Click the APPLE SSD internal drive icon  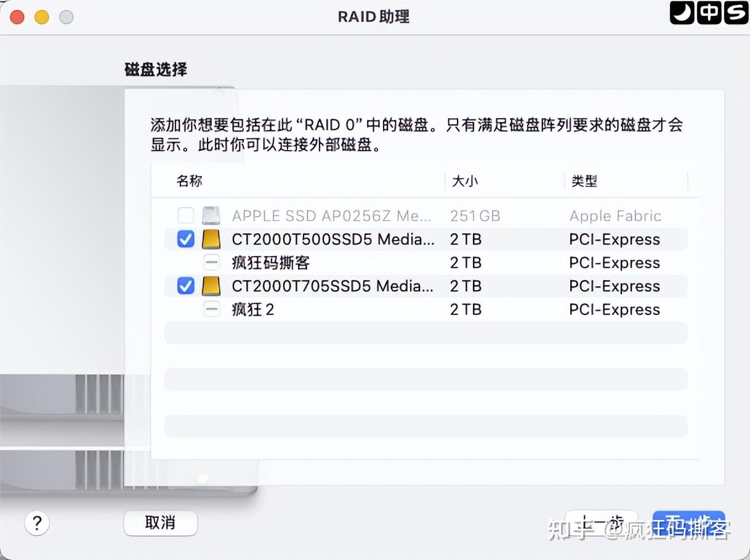[211, 215]
